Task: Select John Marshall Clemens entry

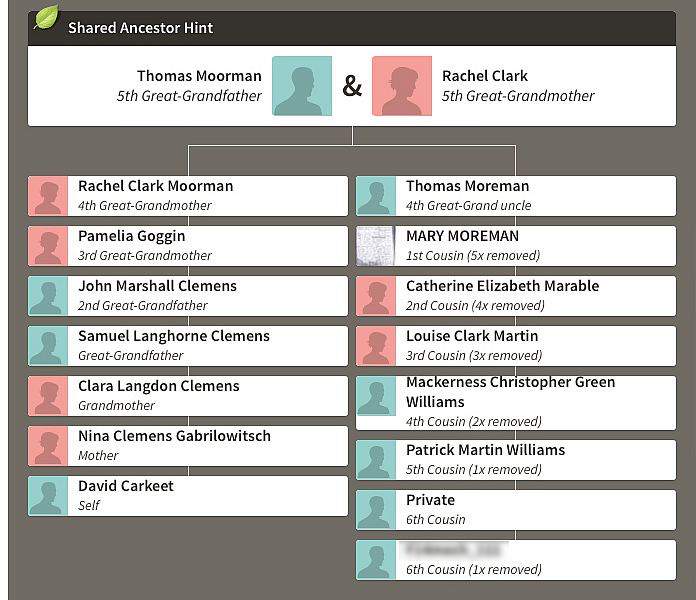Action: pos(188,296)
